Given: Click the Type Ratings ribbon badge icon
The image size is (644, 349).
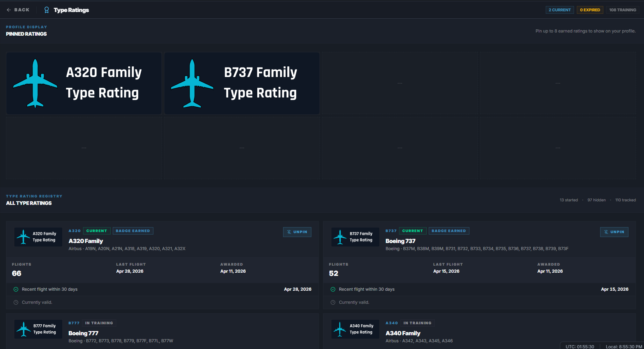Looking at the screenshot, I should [x=47, y=10].
